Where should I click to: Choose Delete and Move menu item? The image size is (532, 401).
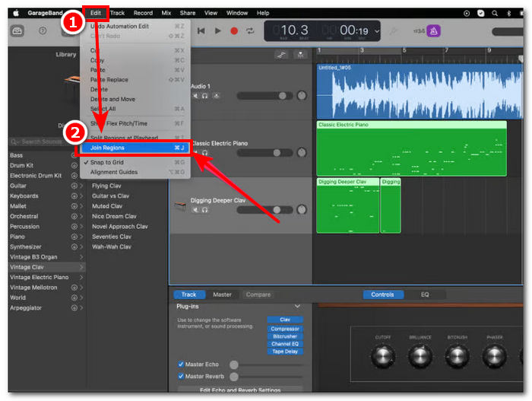(x=135, y=99)
